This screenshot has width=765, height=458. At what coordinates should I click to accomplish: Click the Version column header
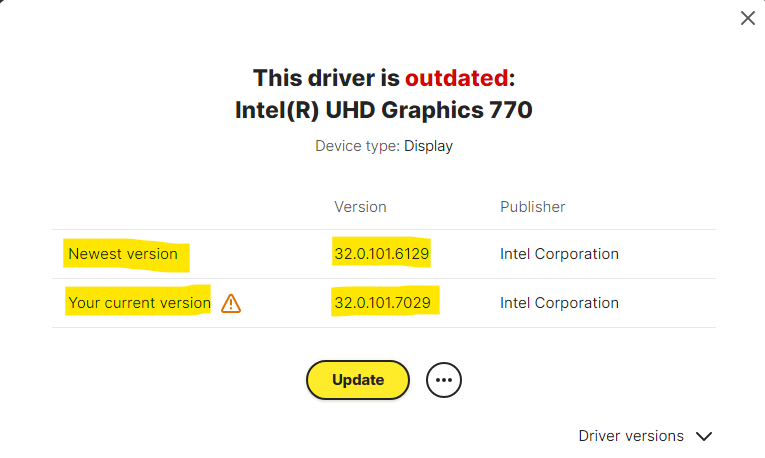(x=360, y=207)
